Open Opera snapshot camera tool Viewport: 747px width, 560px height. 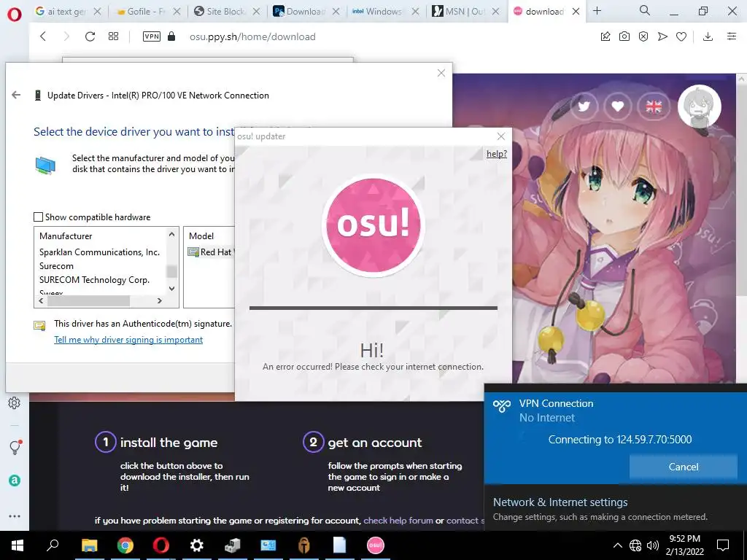pyautogui.click(x=624, y=36)
